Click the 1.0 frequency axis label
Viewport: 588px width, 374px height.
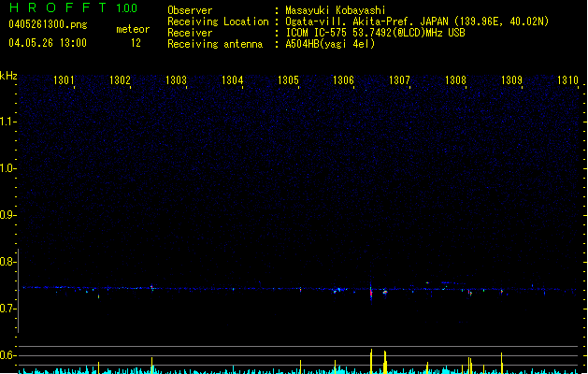point(7,168)
